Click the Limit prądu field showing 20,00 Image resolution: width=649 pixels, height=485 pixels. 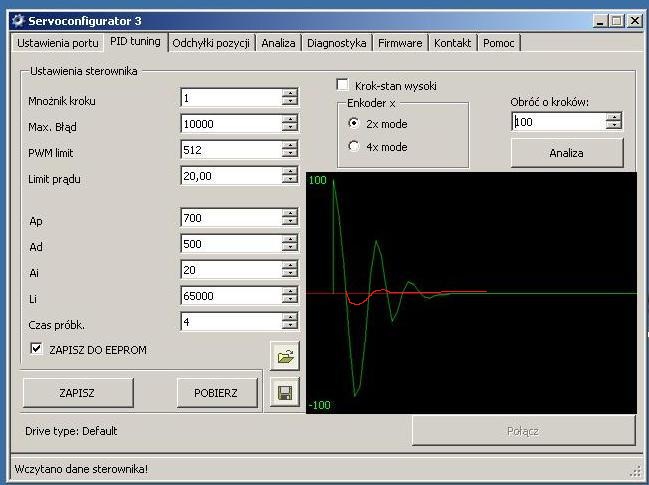[x=231, y=176]
